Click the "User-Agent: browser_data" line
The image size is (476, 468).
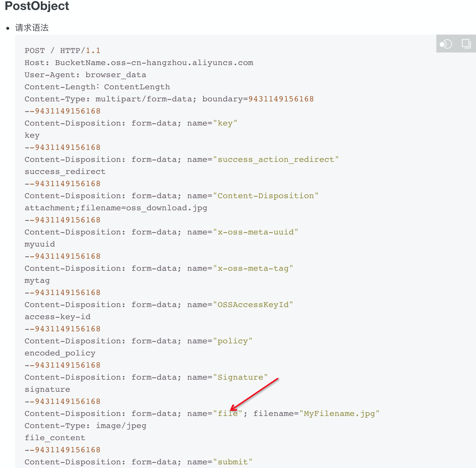(x=85, y=75)
